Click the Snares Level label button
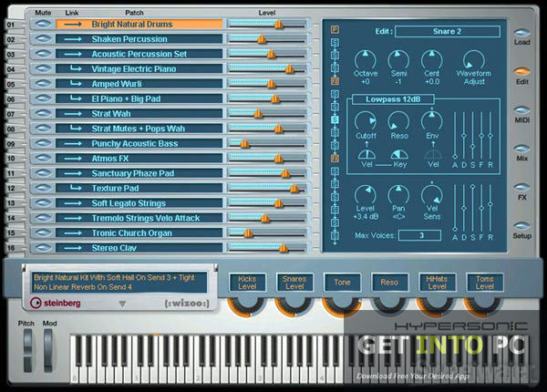Viewport: 547px width, 392px height. tap(294, 283)
